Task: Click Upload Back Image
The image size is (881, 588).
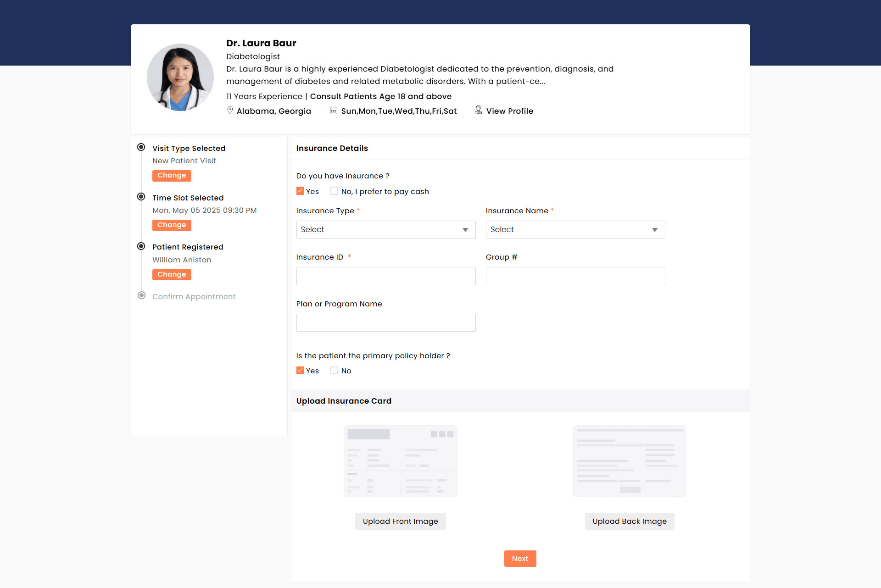Action: (629, 521)
